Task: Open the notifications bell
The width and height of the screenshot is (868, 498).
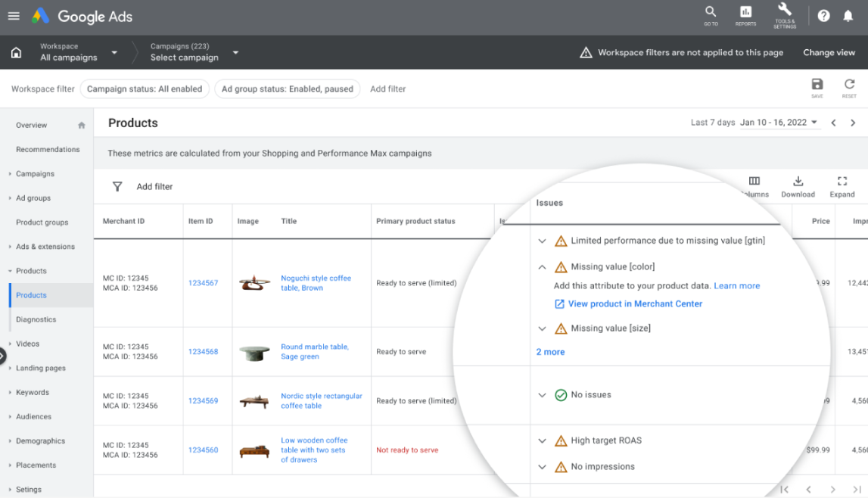Action: [x=848, y=16]
